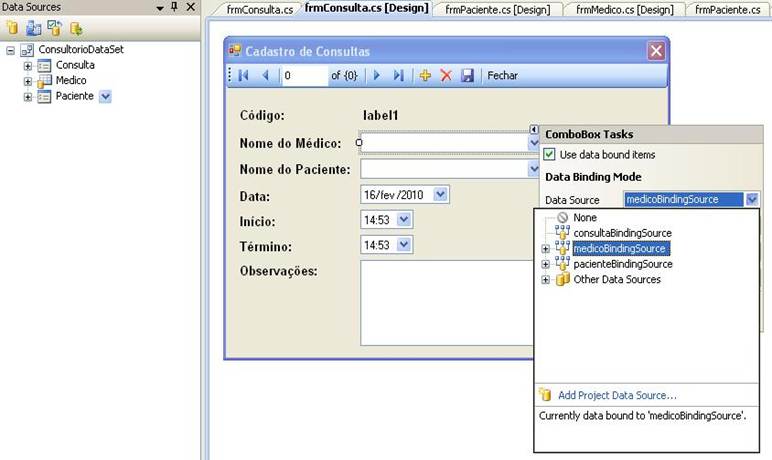Select None in data source list
The image size is (772, 460).
(x=584, y=217)
